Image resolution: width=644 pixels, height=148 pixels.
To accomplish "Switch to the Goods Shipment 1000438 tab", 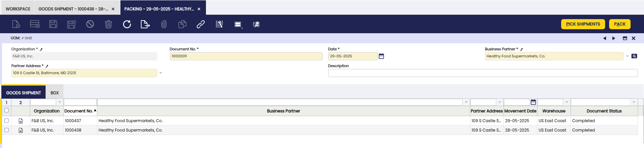I will point(73,9).
